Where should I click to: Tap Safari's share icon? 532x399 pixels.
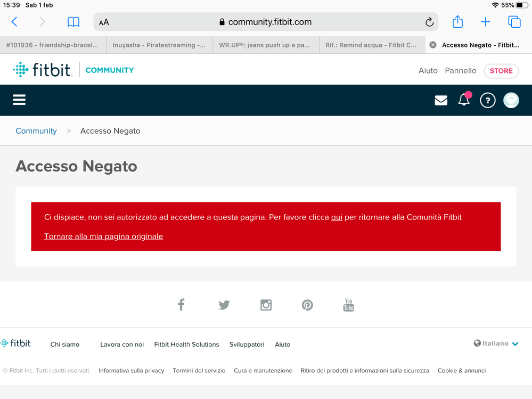click(457, 22)
